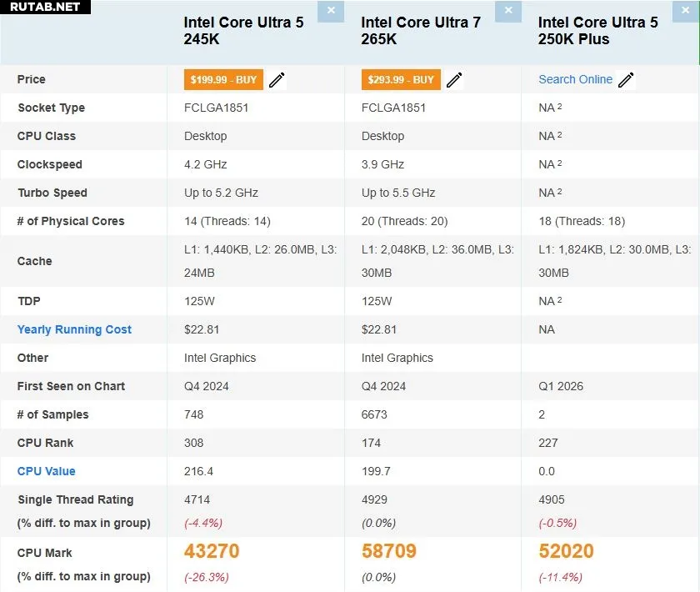Select the Intel Core Ultra 5 250K Plus heading

point(597,31)
